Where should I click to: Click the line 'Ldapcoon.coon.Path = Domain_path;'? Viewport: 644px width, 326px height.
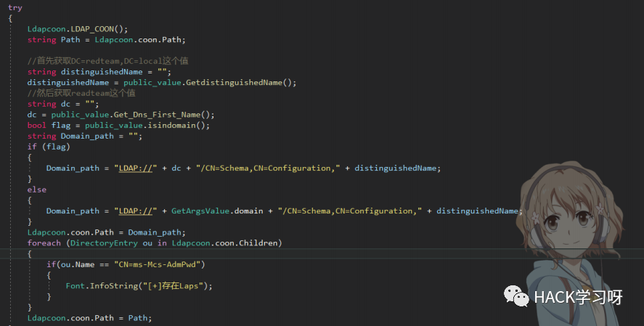click(x=107, y=232)
